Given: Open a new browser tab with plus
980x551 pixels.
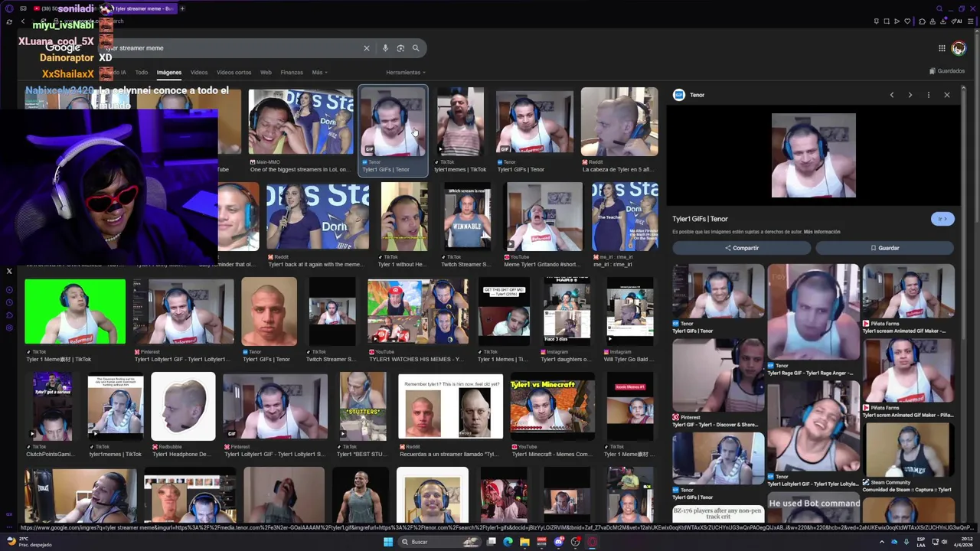Looking at the screenshot, I should [182, 8].
